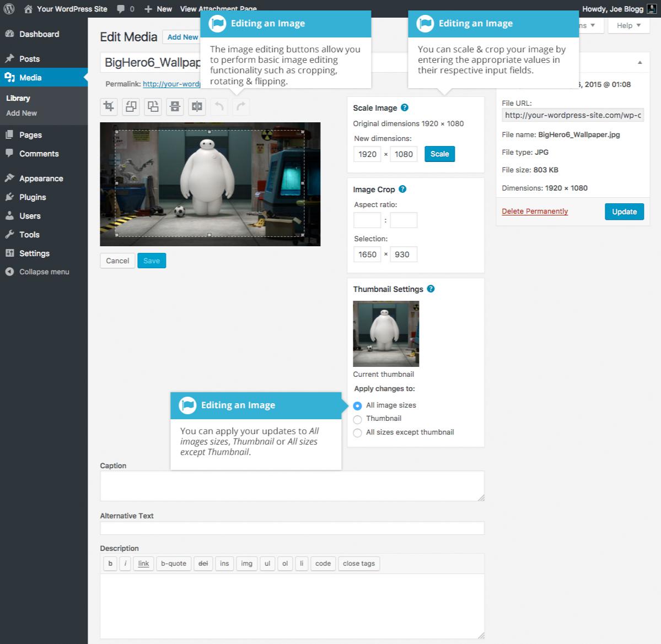Click the Undo arrow icon
Viewport: 661px width, 644px height.
(x=219, y=106)
